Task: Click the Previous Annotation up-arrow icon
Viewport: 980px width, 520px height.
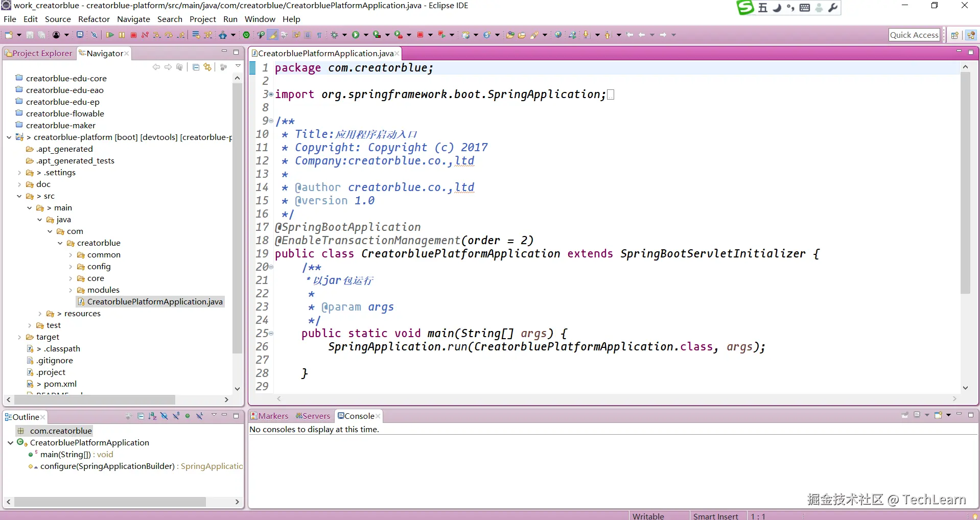Action: tap(608, 35)
